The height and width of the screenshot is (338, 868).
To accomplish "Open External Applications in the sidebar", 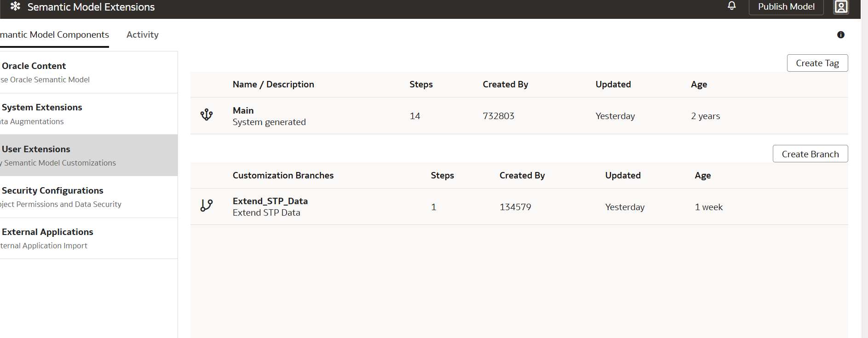I will click(89, 238).
